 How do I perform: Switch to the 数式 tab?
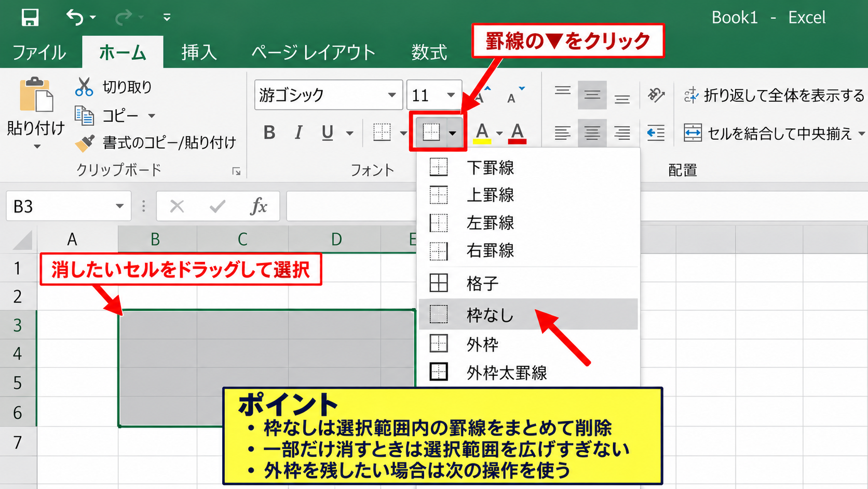pos(429,52)
